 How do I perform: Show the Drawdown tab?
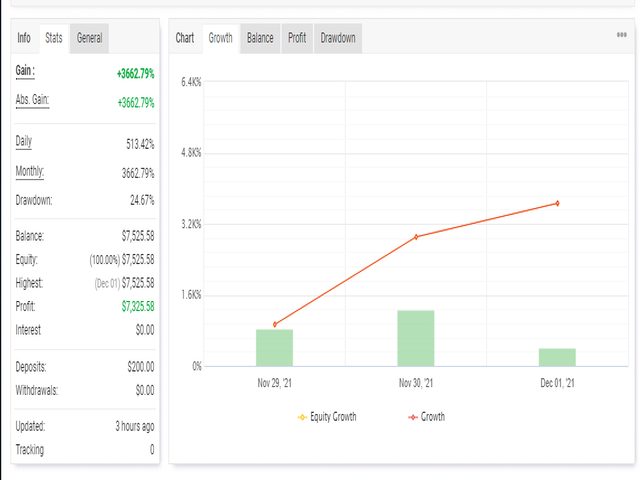338,38
